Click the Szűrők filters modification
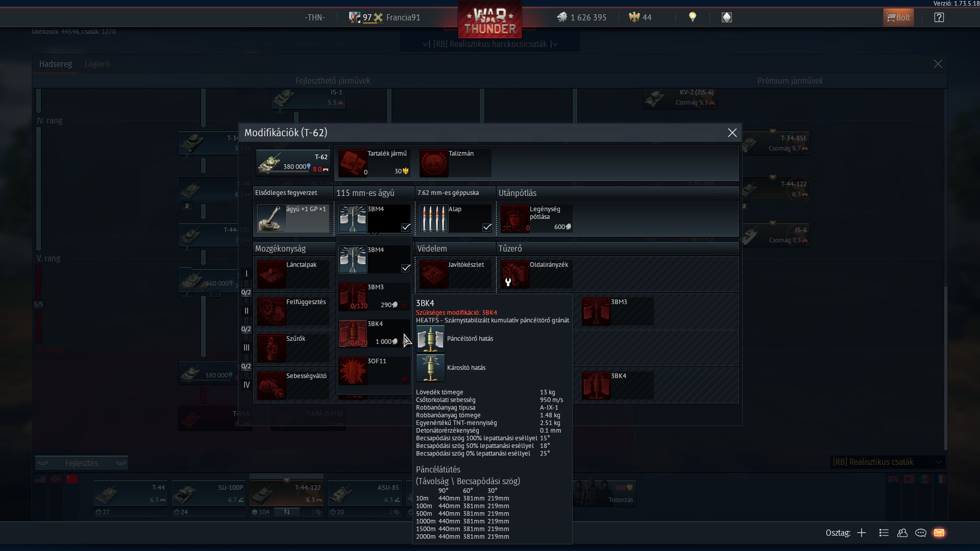The image size is (980, 551). pos(293,348)
